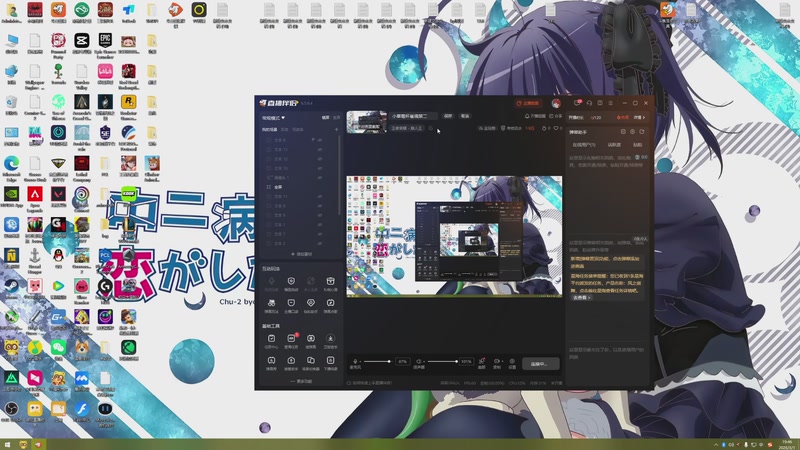Toggle visibility eye of 文本 11 source
The width and height of the screenshot is (800, 450).
(x=320, y=196)
